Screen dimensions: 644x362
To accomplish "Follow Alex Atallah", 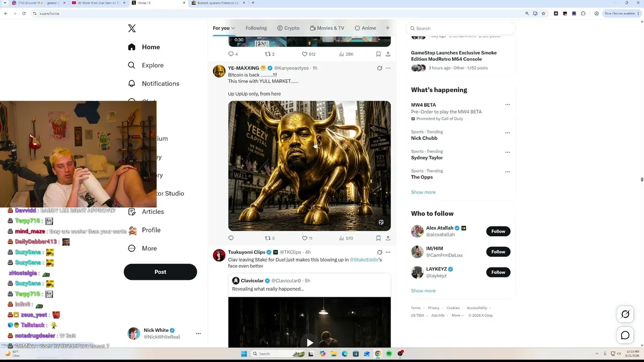I will point(498,231).
